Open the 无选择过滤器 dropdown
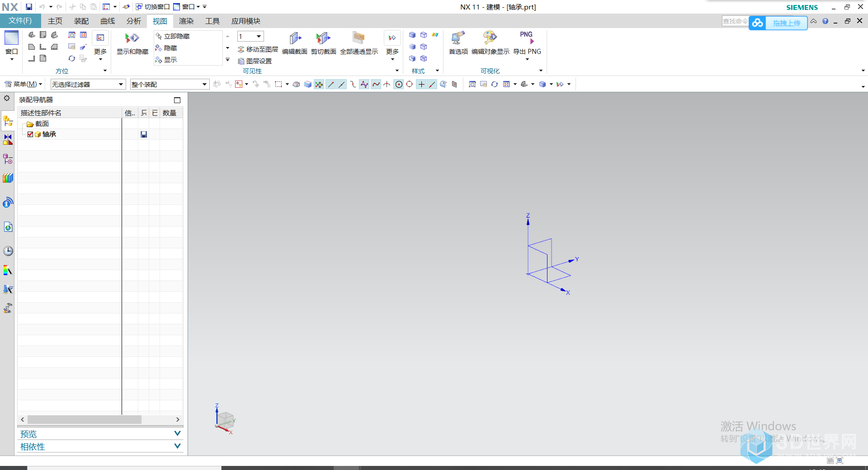This screenshot has height=470, width=868. point(88,84)
